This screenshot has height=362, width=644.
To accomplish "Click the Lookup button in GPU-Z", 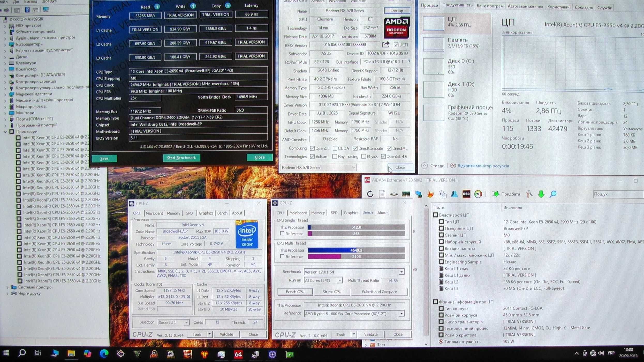I will click(397, 11).
